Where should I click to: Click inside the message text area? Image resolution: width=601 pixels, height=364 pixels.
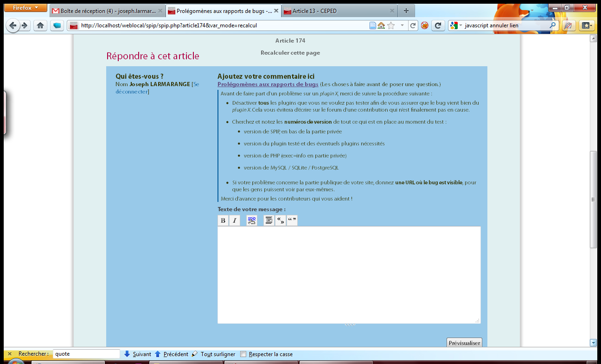coord(349,275)
